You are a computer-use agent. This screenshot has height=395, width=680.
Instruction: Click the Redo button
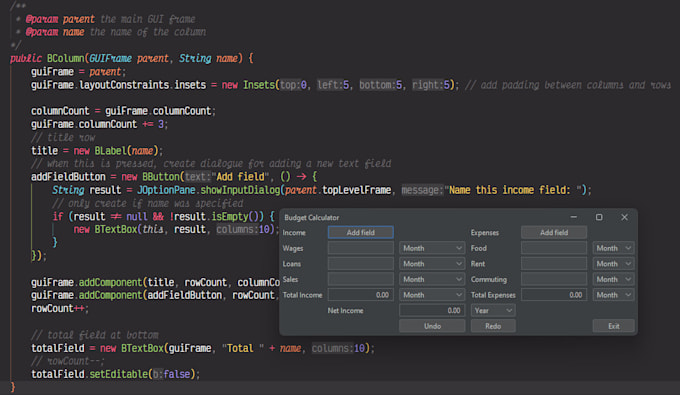493,326
